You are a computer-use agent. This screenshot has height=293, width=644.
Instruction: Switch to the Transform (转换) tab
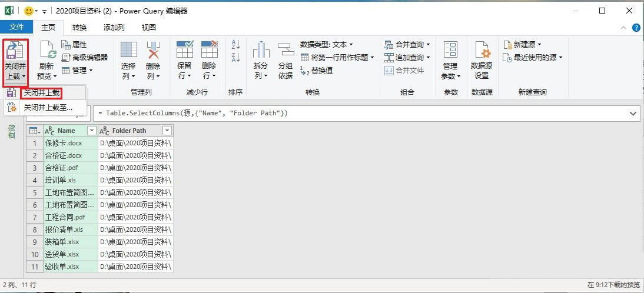(79, 28)
